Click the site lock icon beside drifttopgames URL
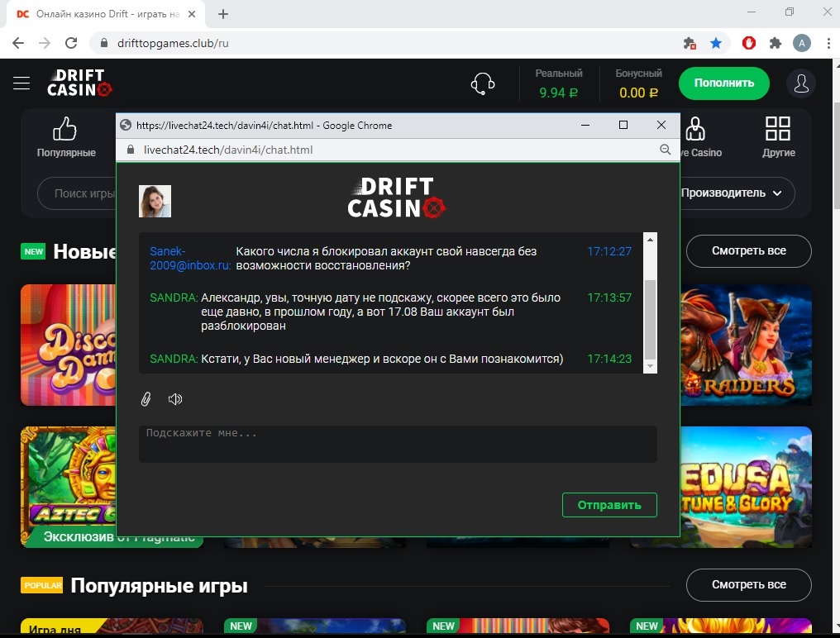Screen dimensions: 840x638 pos(104,44)
